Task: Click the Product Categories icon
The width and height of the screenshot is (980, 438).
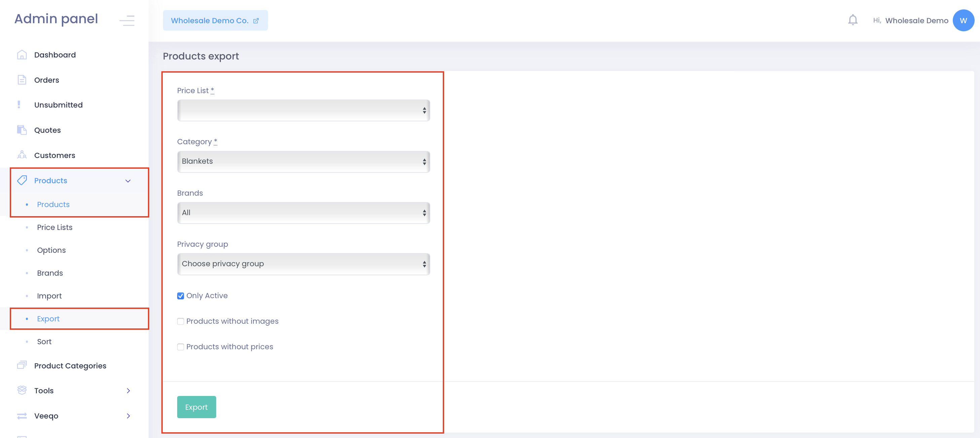Action: 22,365
